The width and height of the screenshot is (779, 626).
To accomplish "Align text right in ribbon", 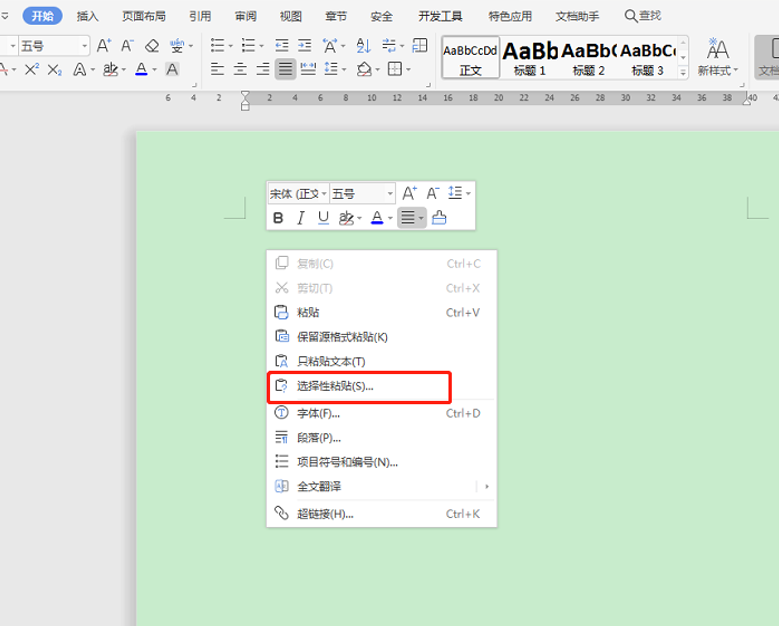I will (263, 69).
